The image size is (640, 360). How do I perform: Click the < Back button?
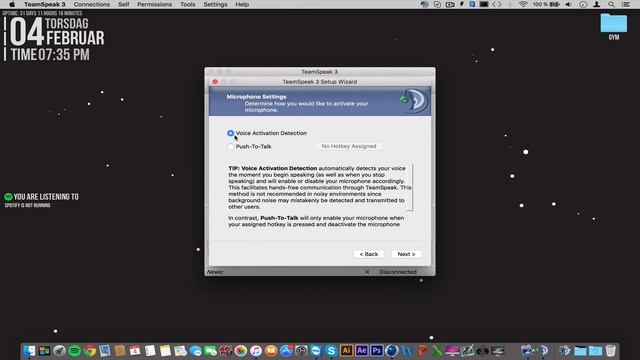click(x=369, y=254)
